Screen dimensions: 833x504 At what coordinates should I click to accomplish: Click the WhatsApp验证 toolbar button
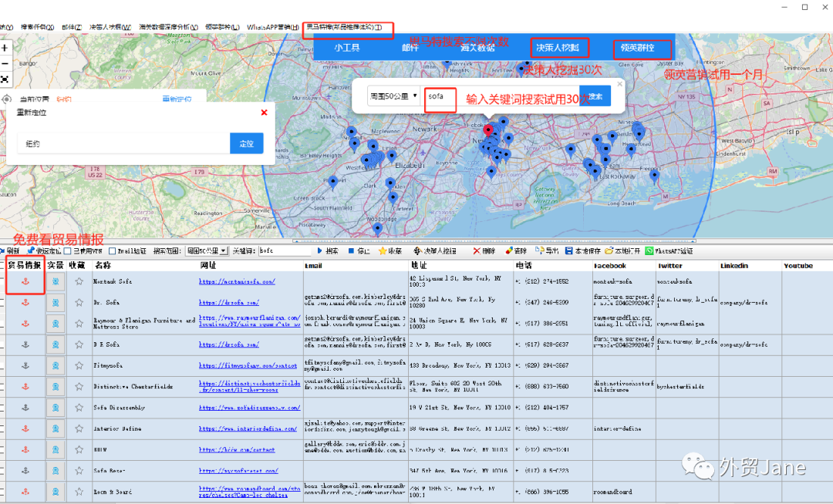(669, 251)
